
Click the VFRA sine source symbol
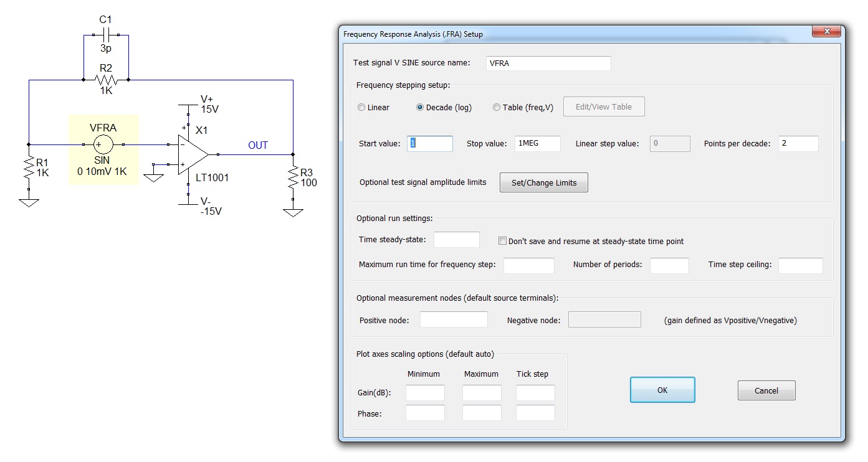tap(103, 144)
